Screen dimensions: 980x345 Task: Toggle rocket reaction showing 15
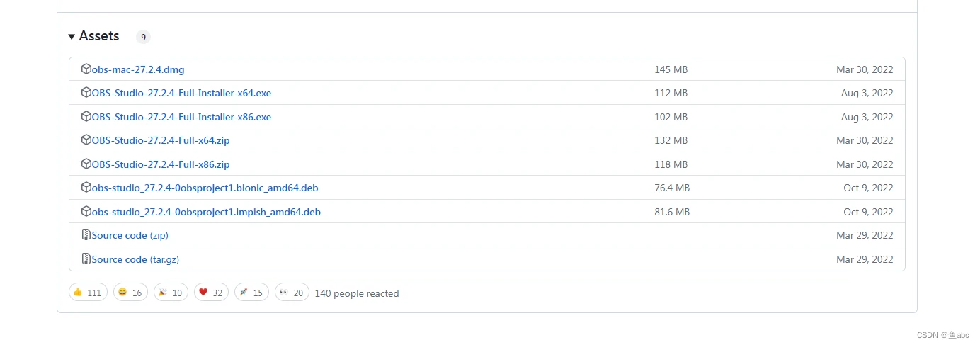click(x=251, y=293)
